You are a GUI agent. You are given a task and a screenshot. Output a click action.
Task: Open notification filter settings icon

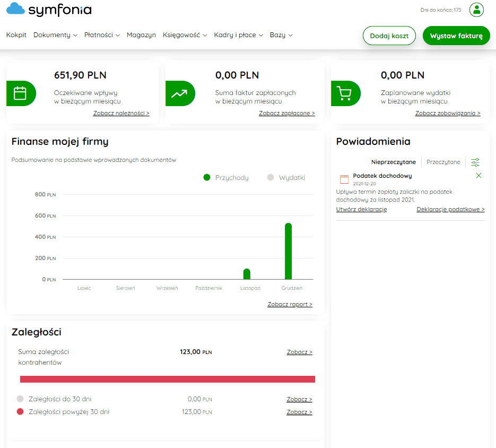475,162
